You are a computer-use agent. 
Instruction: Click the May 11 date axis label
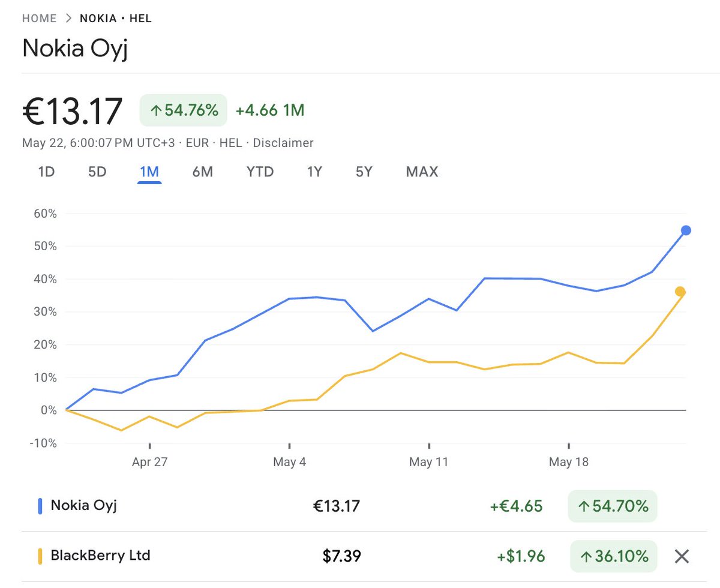pos(429,462)
